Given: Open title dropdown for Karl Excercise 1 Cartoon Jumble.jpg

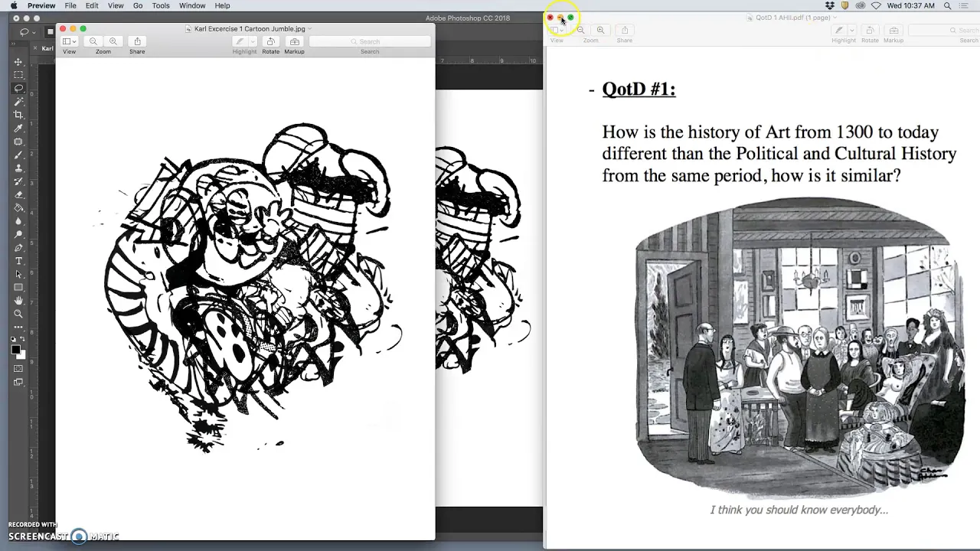Looking at the screenshot, I should pyautogui.click(x=309, y=29).
